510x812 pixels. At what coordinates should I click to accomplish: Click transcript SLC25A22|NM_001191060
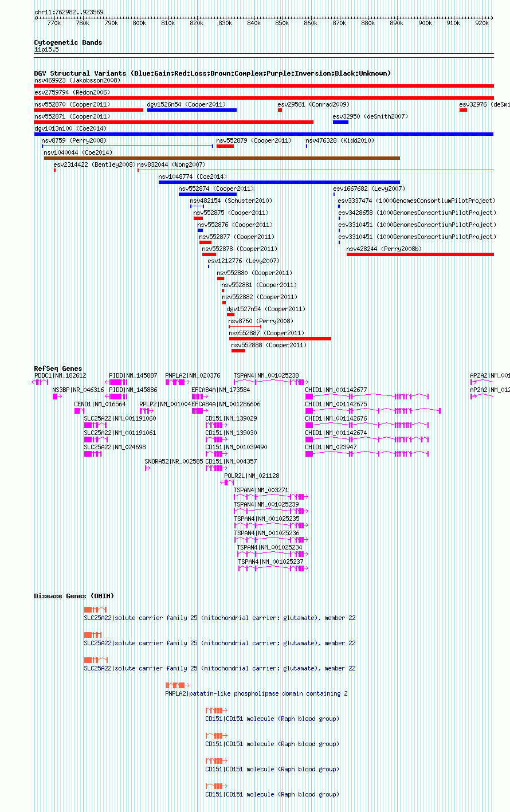coord(120,418)
